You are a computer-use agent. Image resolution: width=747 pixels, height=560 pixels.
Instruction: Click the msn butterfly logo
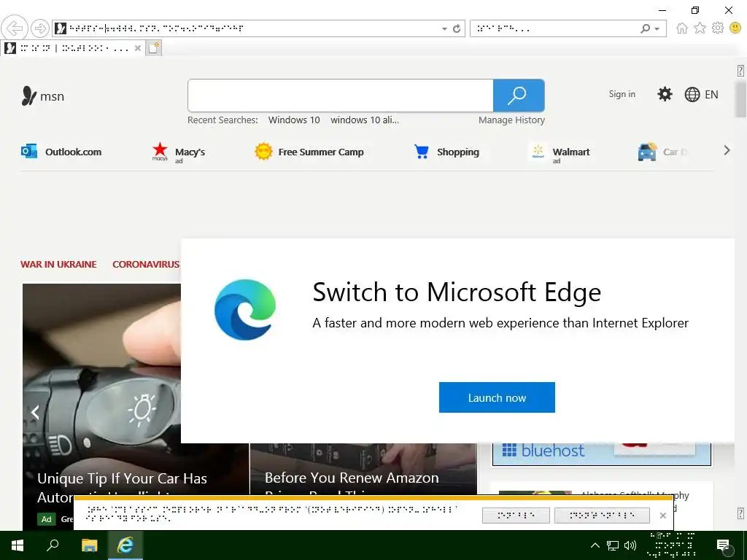click(x=29, y=96)
